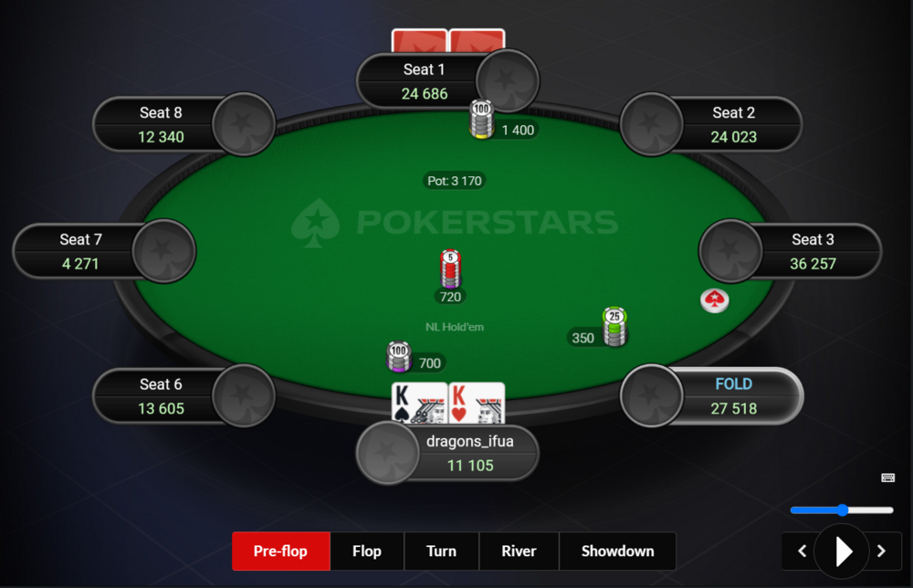Jump to the Turn tab
This screenshot has height=588, width=913.
(441, 551)
